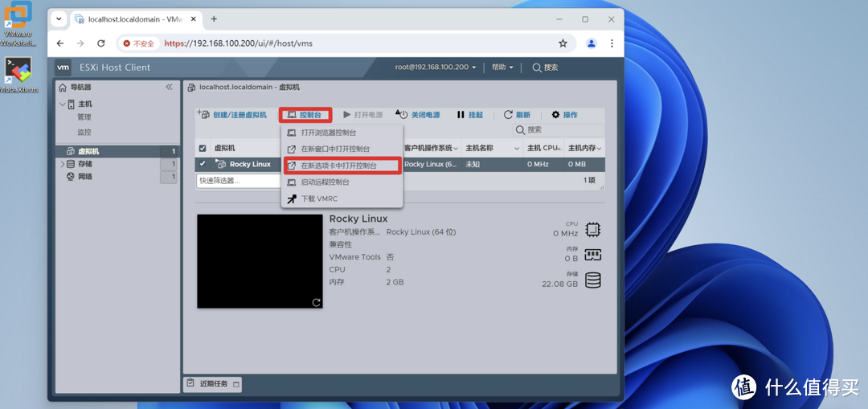Click the address bar URL
The width and height of the screenshot is (868, 409).
[x=239, y=43]
